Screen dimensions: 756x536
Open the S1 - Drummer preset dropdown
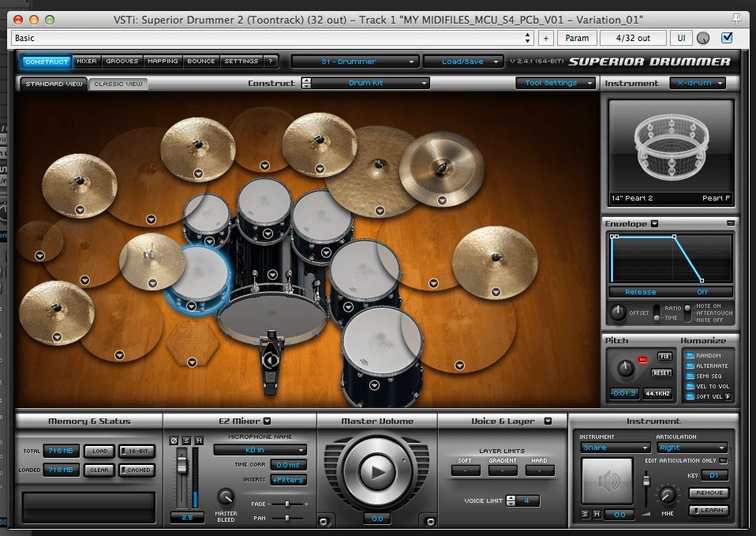(354, 62)
